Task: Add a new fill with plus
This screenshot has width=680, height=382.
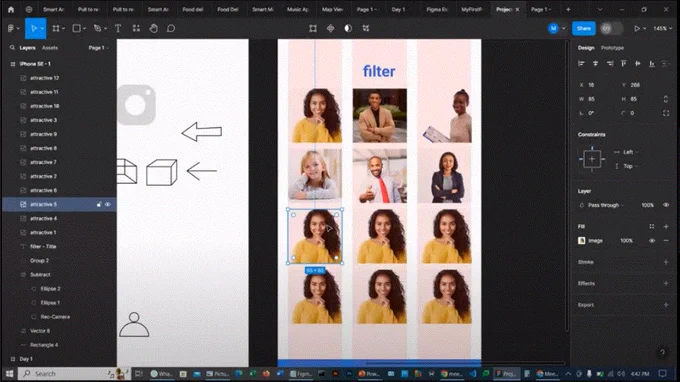Action: 666,226
